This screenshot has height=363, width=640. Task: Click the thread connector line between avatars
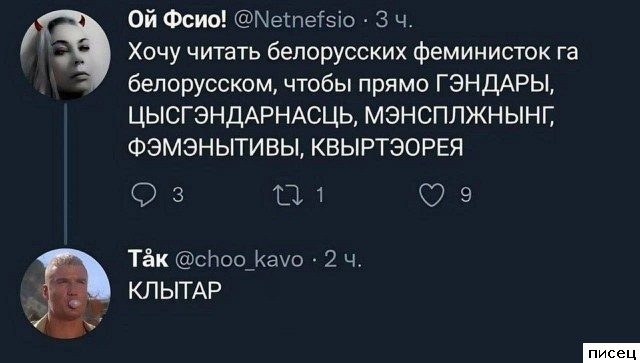pyautogui.click(x=65, y=174)
